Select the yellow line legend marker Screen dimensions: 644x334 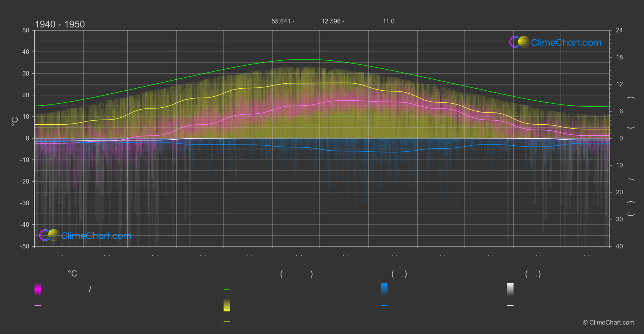[x=227, y=321]
